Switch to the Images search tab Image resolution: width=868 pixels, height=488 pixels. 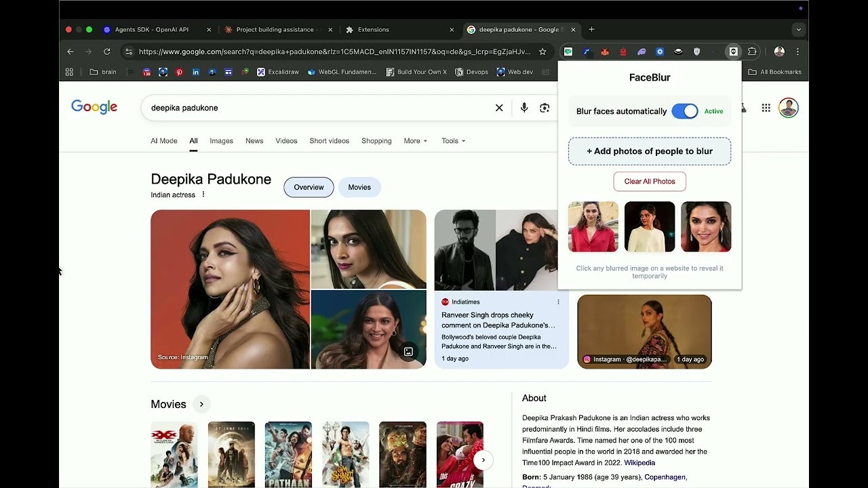click(221, 141)
